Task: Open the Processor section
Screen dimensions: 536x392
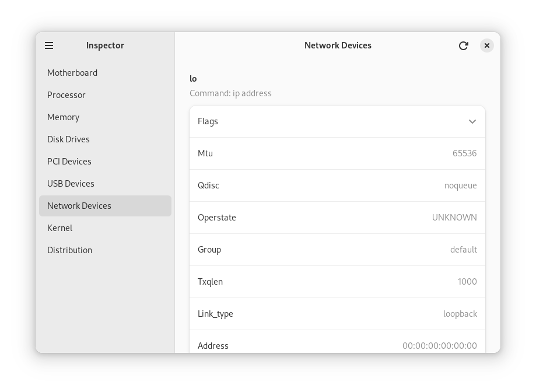Action: pyautogui.click(x=105, y=95)
